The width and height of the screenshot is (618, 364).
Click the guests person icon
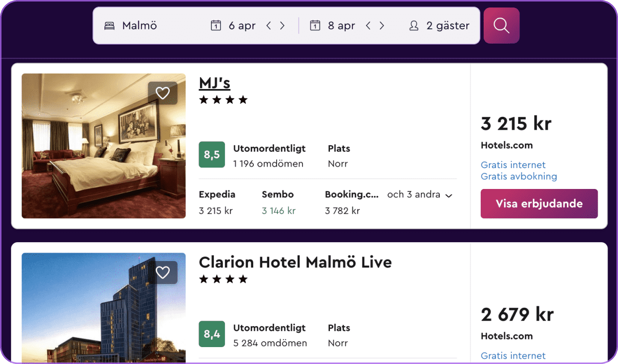(x=413, y=26)
